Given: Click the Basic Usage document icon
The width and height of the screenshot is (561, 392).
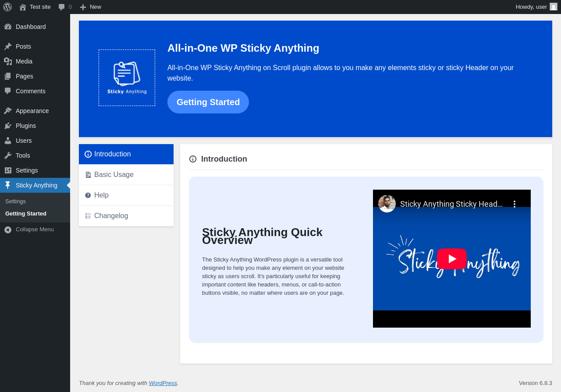Looking at the screenshot, I should (88, 175).
